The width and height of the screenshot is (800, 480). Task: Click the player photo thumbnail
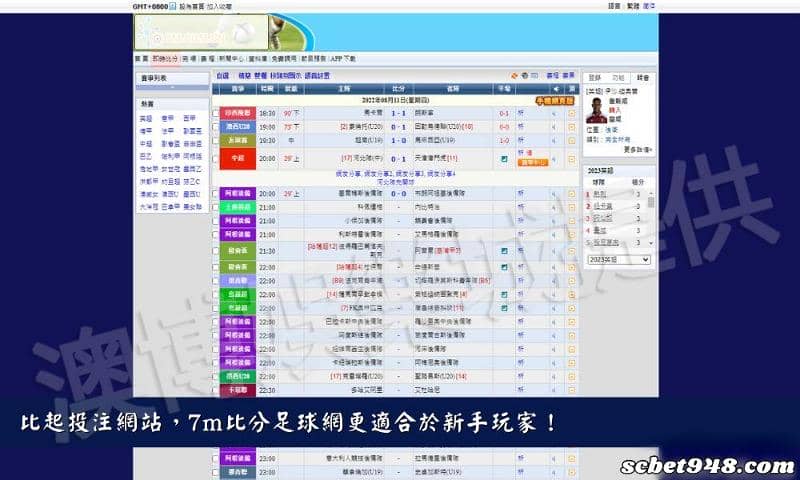[x=596, y=110]
